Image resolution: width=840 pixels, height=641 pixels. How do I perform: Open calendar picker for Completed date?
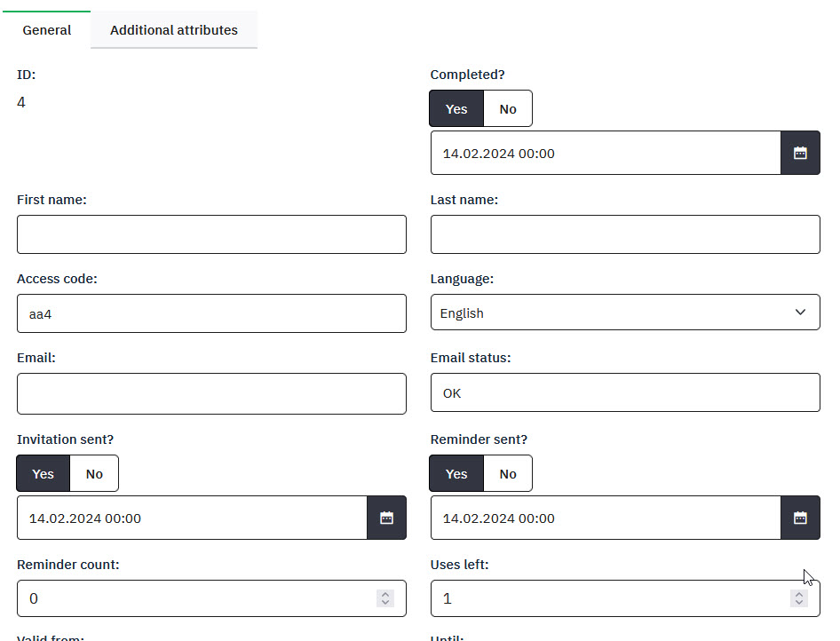(800, 153)
